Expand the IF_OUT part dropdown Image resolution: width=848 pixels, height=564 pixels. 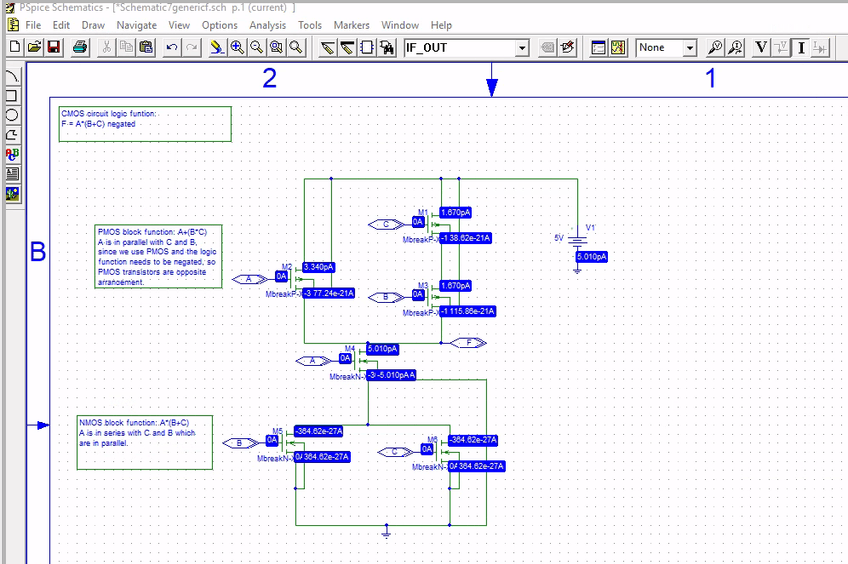point(522,47)
